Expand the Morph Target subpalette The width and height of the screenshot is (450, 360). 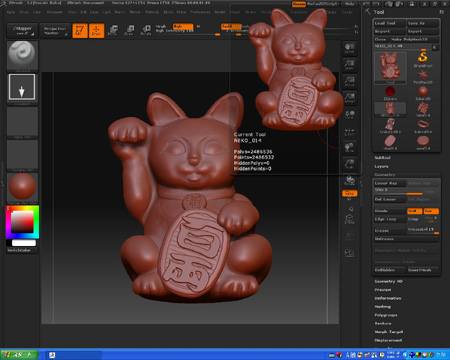click(x=389, y=332)
